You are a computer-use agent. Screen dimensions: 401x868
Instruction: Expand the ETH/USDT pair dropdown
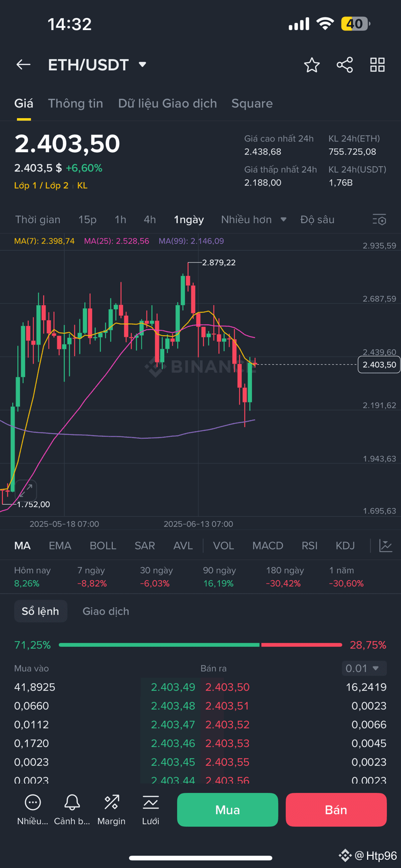pyautogui.click(x=142, y=64)
